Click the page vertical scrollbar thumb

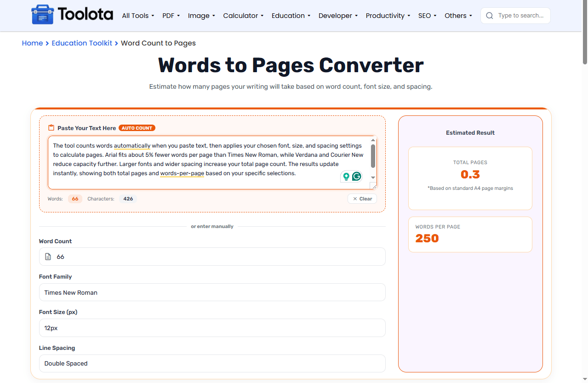tap(585, 33)
